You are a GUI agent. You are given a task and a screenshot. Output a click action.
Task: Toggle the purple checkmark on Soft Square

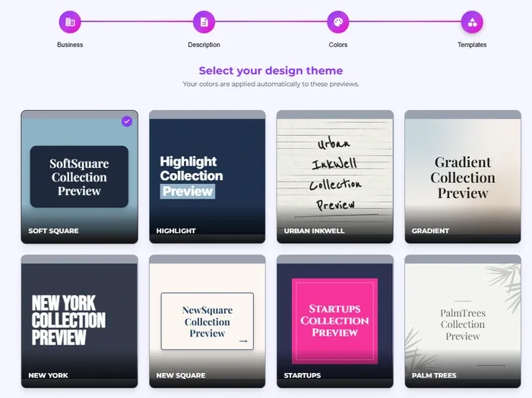127,121
